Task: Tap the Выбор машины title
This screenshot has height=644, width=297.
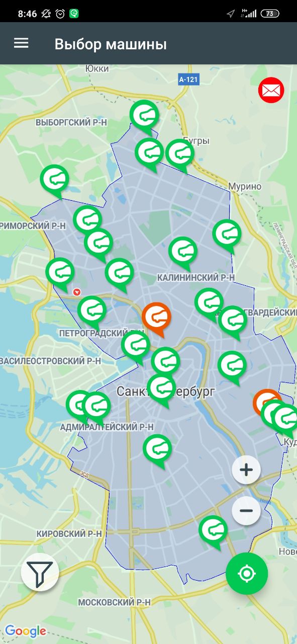Action: [x=111, y=44]
